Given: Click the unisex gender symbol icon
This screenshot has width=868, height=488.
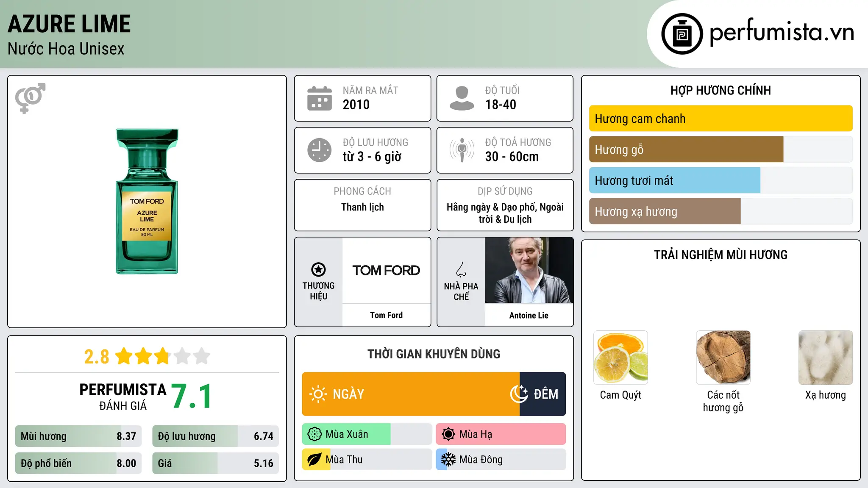Looking at the screenshot, I should (x=30, y=98).
